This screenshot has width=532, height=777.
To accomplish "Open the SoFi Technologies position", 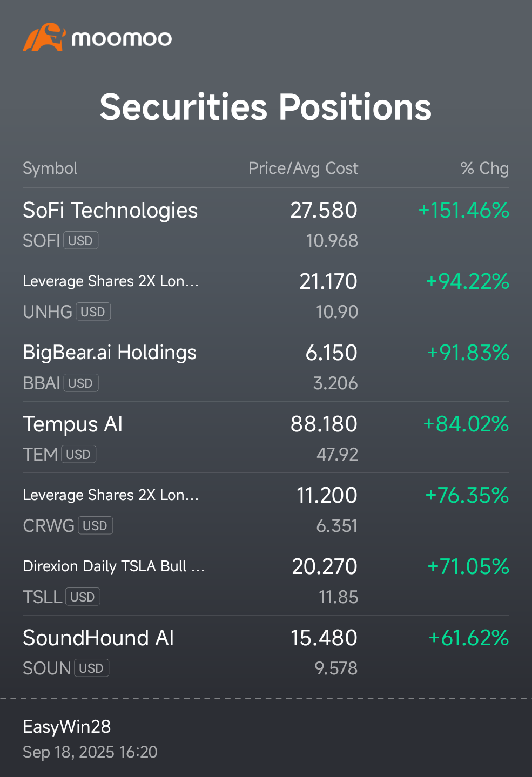I will (110, 211).
